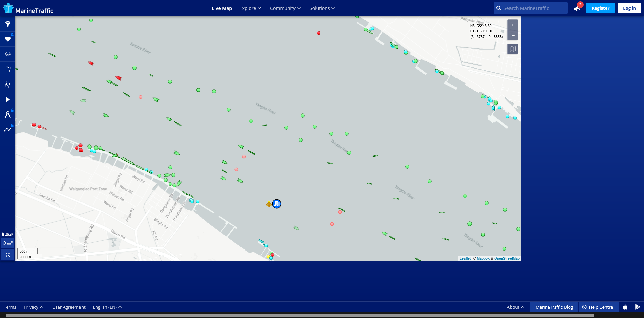Toggle auto-refresh infinity button
644x318 pixels.
click(8, 243)
